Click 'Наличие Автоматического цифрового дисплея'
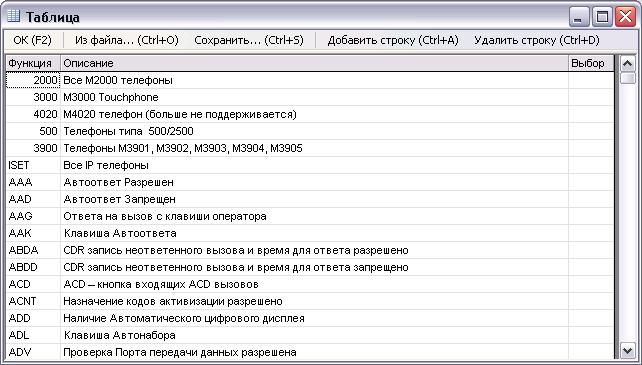 point(184,318)
